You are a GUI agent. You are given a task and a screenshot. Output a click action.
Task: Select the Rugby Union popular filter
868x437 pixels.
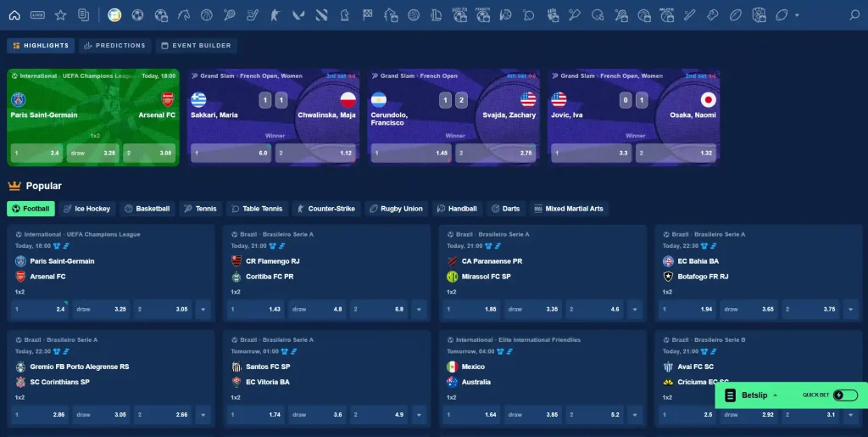[x=397, y=209]
